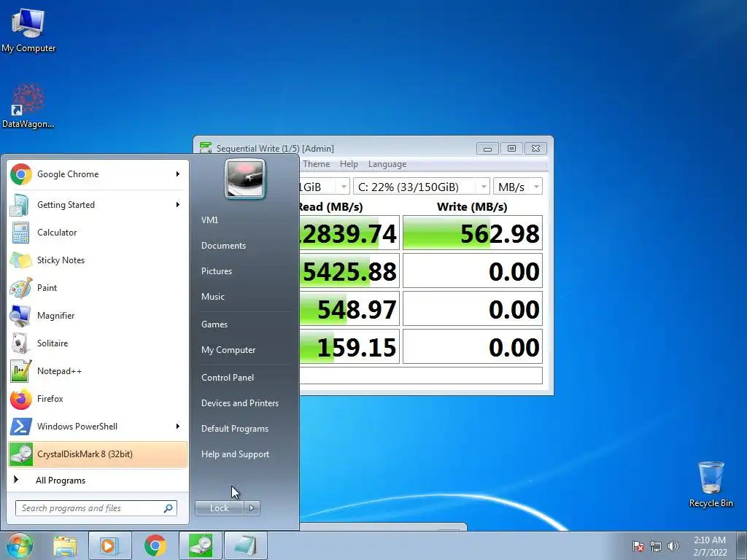Open shutdown options arrow next to Lock
The width and height of the screenshot is (747, 560).
point(252,508)
